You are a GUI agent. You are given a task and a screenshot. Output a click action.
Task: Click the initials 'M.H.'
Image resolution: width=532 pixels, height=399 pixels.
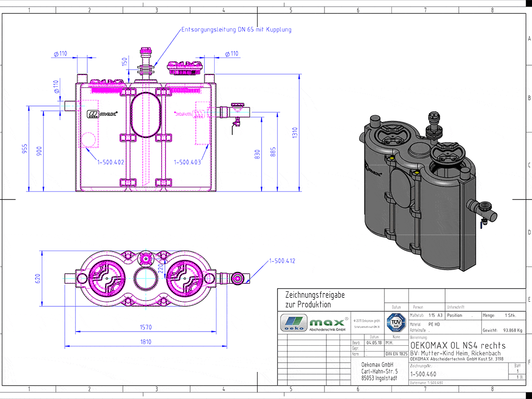pos(390,343)
